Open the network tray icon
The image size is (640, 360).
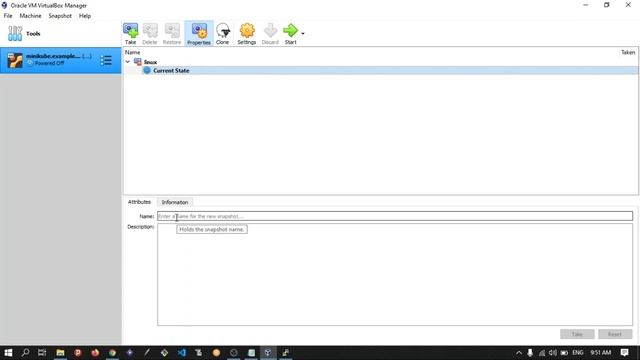click(542, 353)
